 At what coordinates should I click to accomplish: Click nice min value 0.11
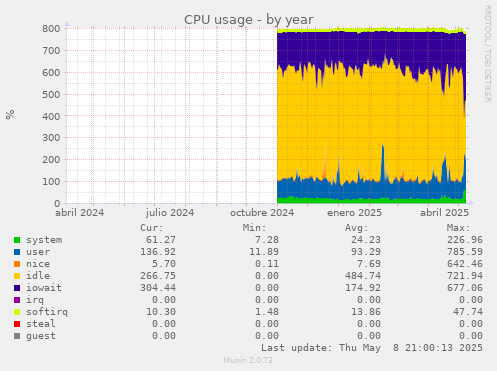267,264
